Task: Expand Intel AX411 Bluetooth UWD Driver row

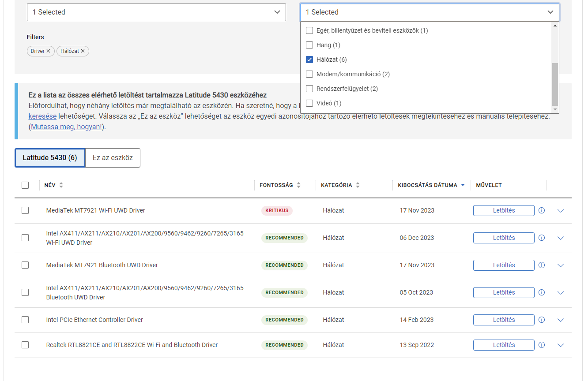Action: [x=561, y=293]
